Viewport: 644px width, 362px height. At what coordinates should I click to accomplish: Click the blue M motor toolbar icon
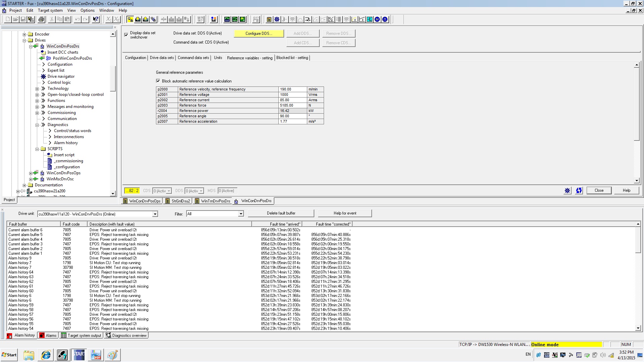pyautogui.click(x=377, y=19)
